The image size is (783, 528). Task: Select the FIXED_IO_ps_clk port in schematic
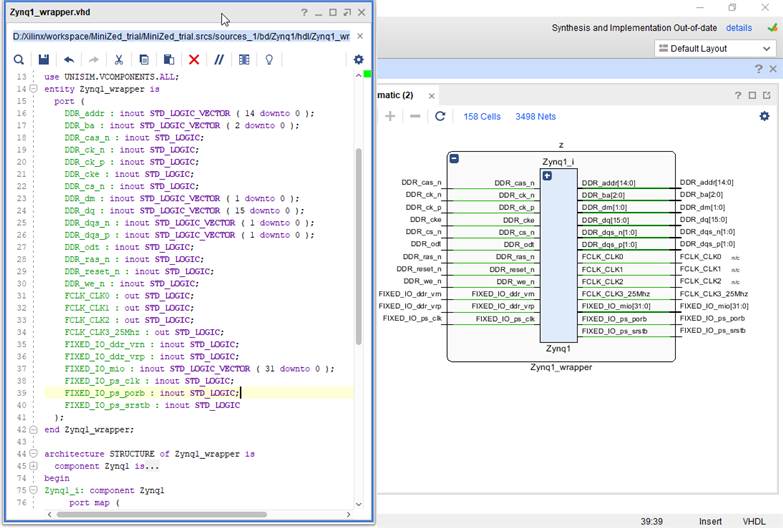click(412, 318)
